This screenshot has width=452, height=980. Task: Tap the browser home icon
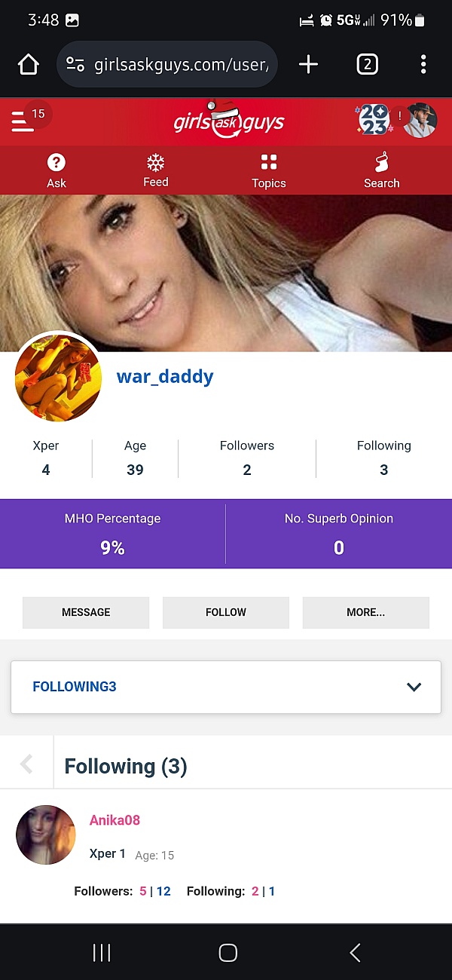(29, 65)
